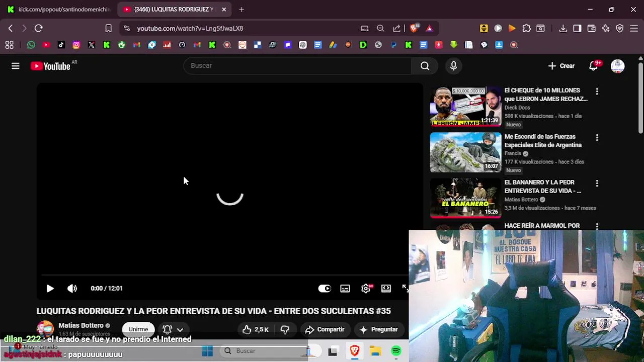Open a new browser tab
This screenshot has width=644, height=362.
coord(242,10)
